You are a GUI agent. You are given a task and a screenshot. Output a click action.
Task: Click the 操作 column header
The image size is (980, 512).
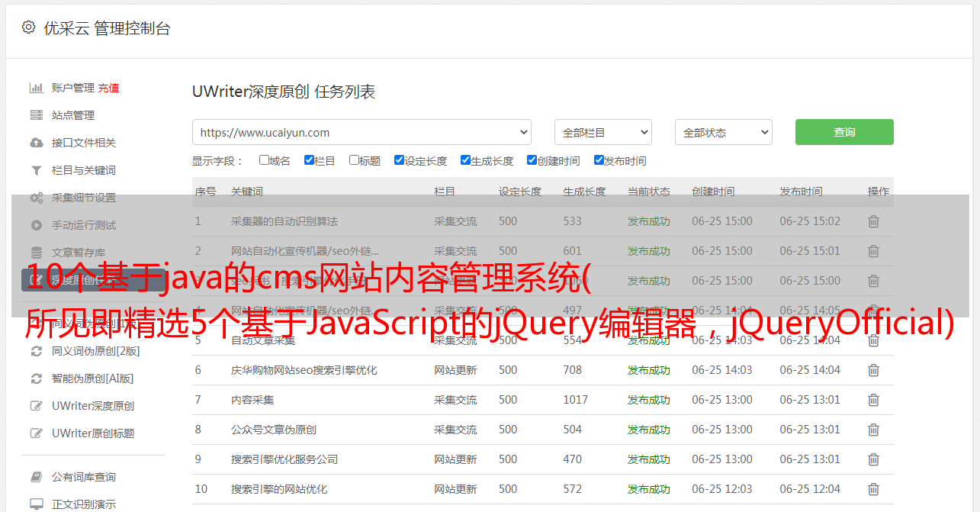coord(879,192)
